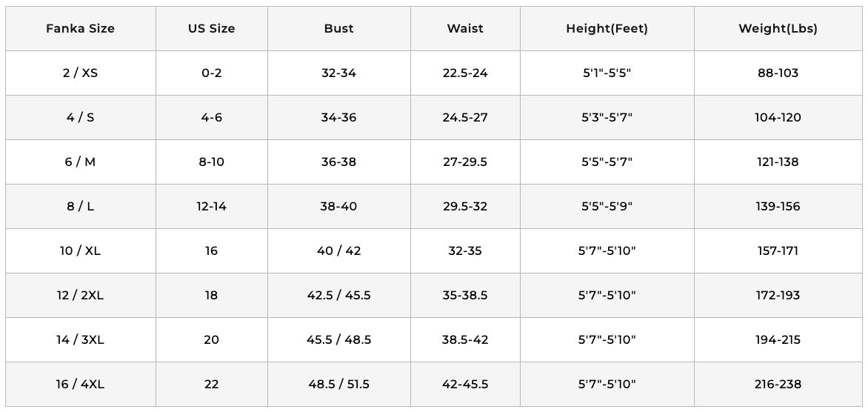Viewport: 868px width, 412px height.
Task: Select the 2 / XS size cell
Action: click(80, 73)
